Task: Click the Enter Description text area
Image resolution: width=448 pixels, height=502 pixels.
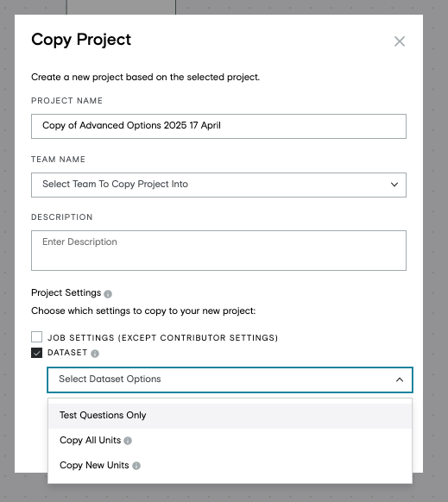Action: (x=218, y=250)
